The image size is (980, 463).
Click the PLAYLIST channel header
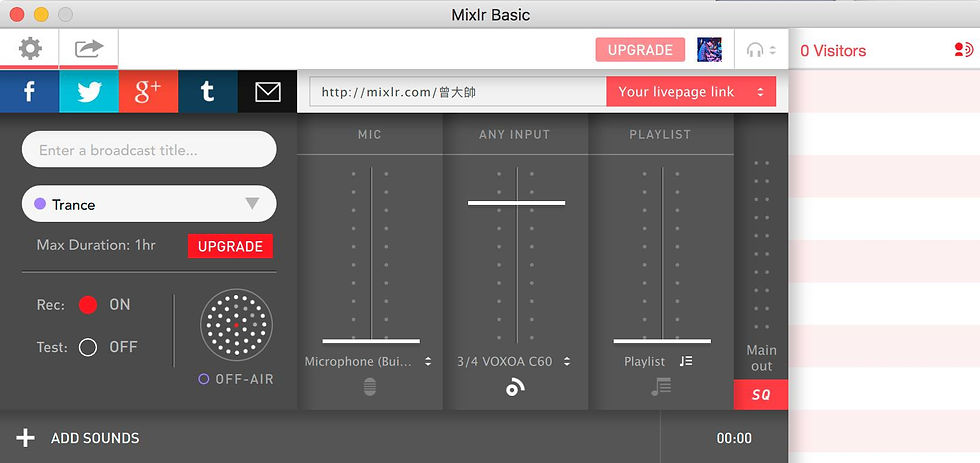coord(660,134)
